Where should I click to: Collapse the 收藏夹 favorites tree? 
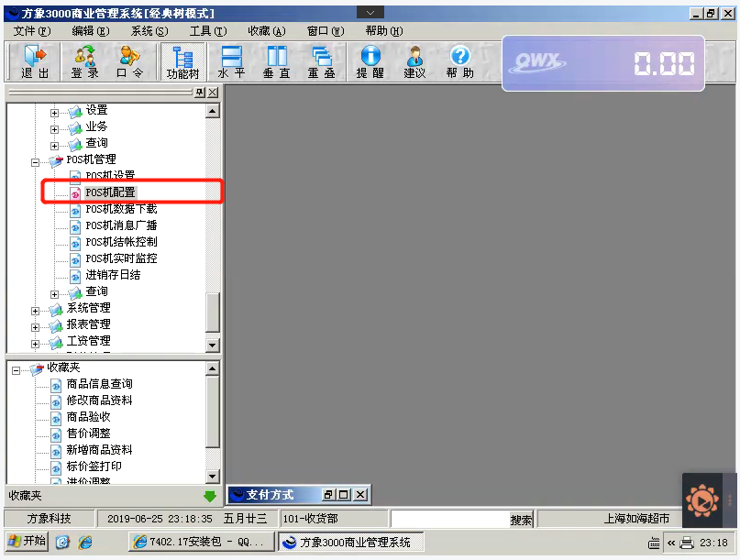click(x=16, y=370)
